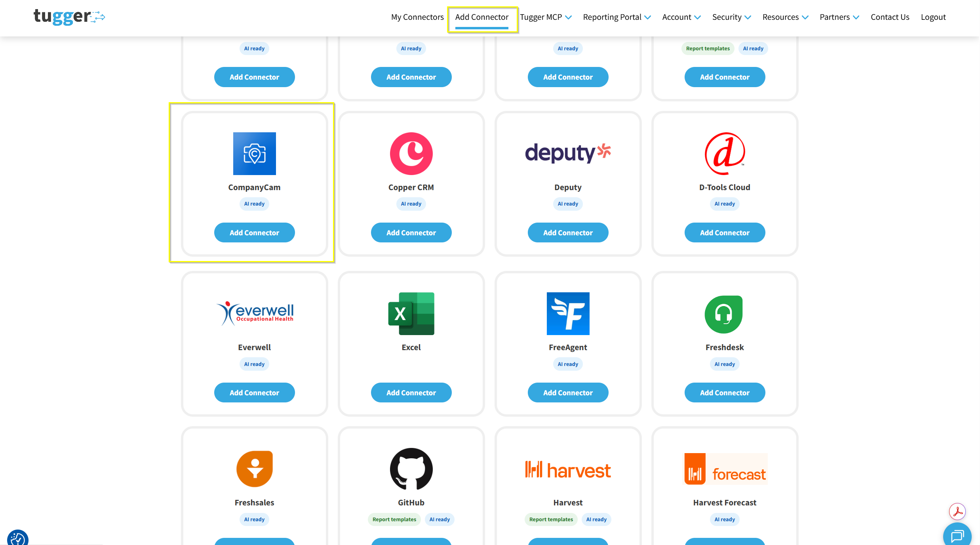Click the Harvest logo
Image resolution: width=980 pixels, height=545 pixels.
[x=568, y=470]
